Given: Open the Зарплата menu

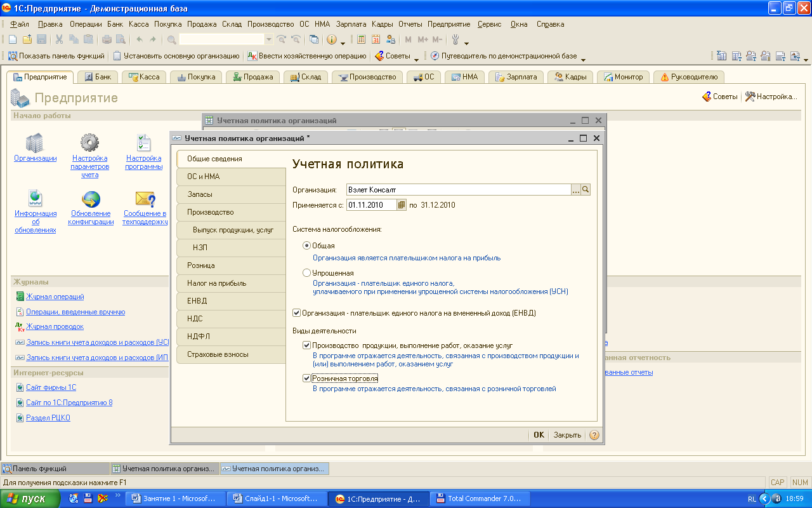Looking at the screenshot, I should pos(351,24).
